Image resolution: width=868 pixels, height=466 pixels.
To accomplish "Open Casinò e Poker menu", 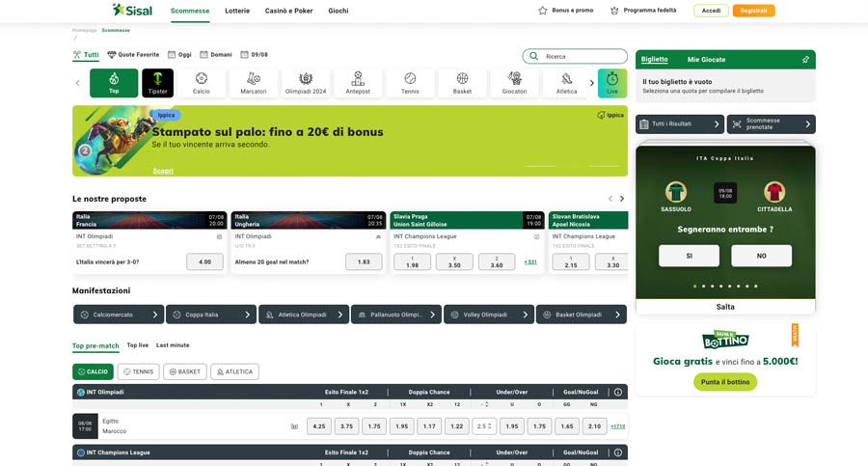I will click(x=288, y=11).
